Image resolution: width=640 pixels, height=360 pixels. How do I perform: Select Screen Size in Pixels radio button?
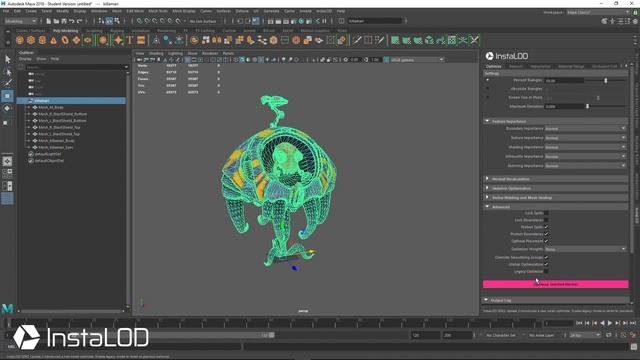point(487,98)
